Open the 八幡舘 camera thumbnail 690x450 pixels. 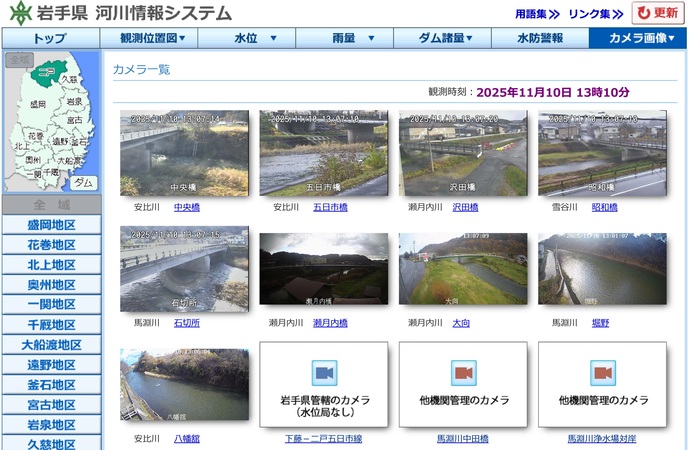[184, 384]
